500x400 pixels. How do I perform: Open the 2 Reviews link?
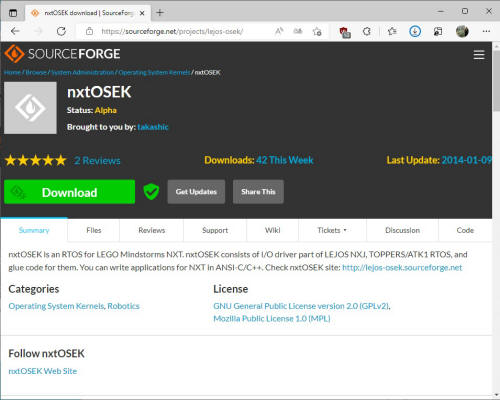[x=97, y=161]
